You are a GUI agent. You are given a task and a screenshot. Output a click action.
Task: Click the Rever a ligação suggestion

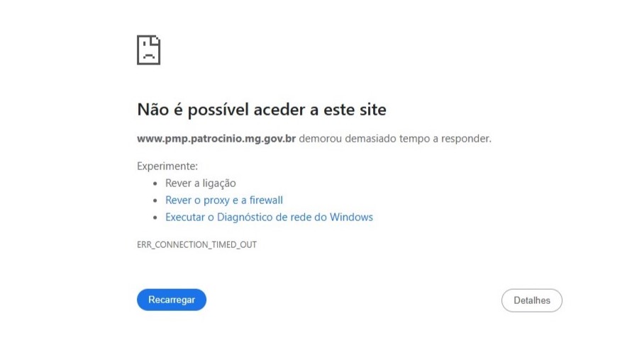(201, 183)
